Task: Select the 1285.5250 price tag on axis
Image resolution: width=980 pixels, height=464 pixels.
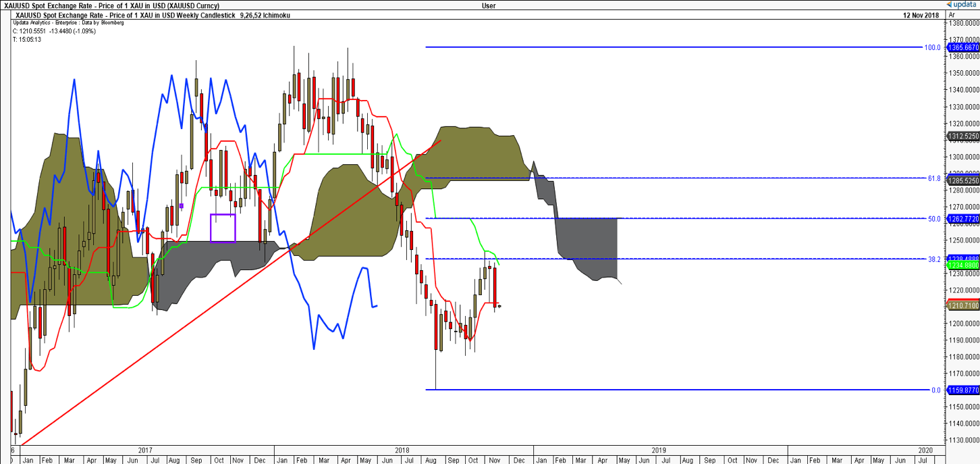Action: [x=964, y=181]
